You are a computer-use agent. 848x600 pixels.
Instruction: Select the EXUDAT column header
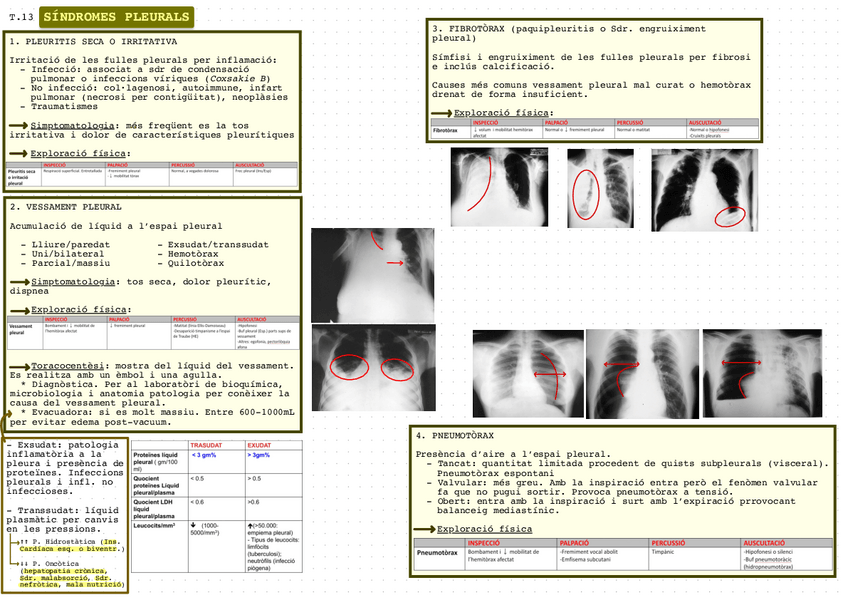261,443
